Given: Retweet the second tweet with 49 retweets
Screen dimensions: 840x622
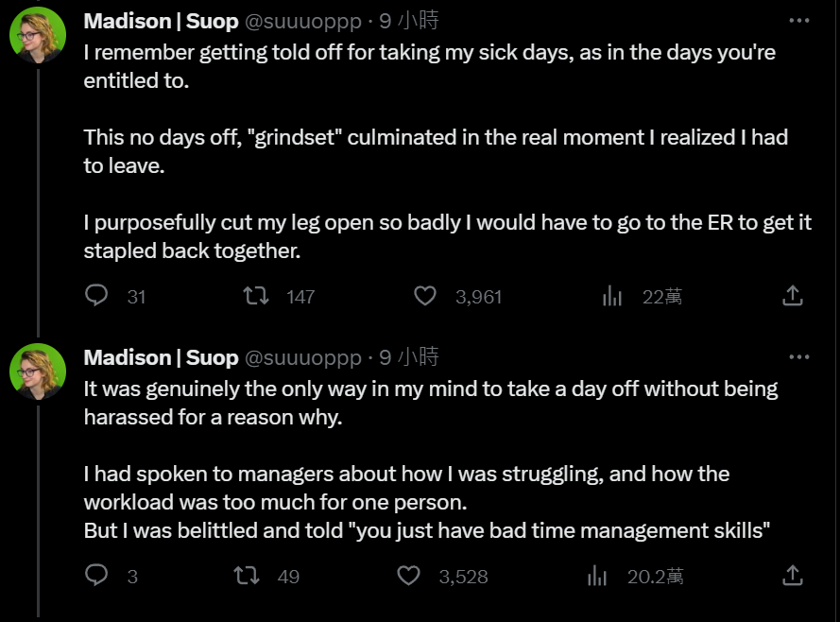Looking at the screenshot, I should tap(247, 575).
